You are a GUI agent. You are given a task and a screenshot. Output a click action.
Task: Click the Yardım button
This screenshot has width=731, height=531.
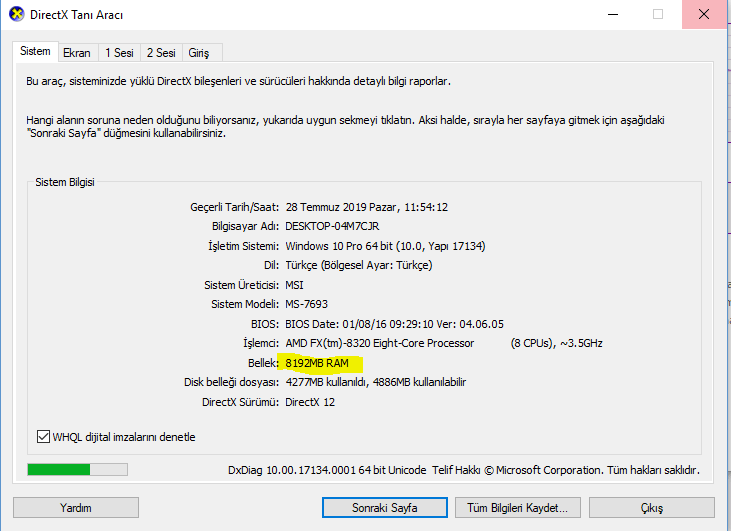click(76, 508)
